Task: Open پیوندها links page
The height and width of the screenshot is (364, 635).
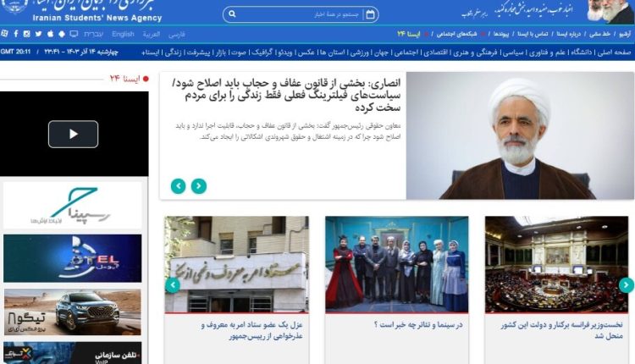Action: [501, 34]
